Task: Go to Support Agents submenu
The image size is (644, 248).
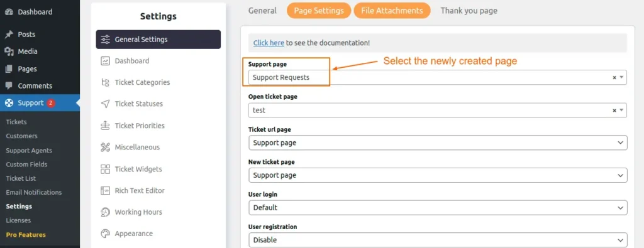Action: [x=29, y=151]
